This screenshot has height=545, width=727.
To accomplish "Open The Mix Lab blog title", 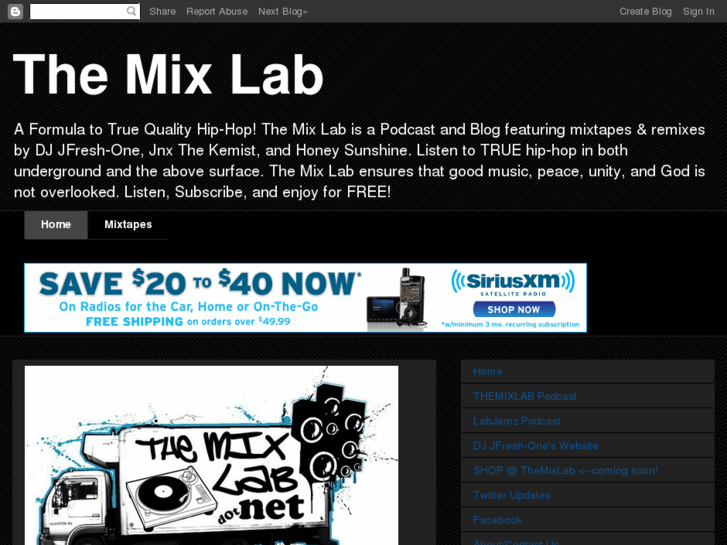I will click(x=168, y=74).
